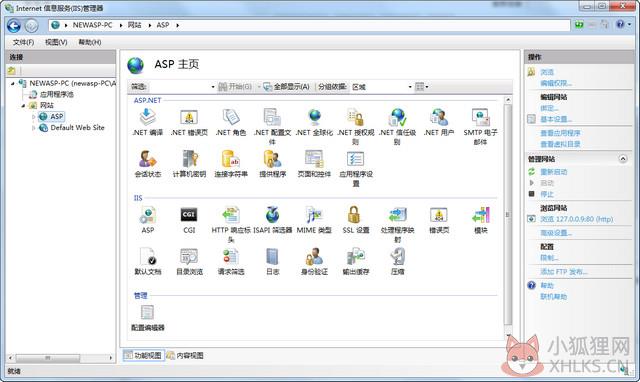Open the view mode icon dropdown
This screenshot has width=640, height=382.
click(x=422, y=87)
